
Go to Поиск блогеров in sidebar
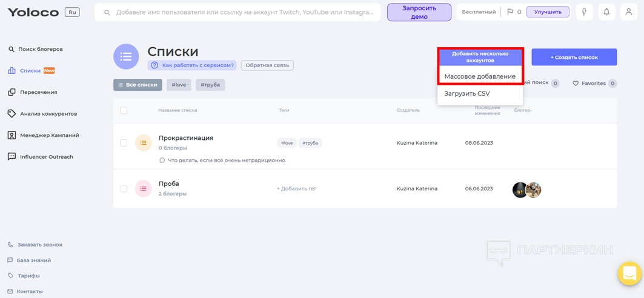tap(40, 49)
